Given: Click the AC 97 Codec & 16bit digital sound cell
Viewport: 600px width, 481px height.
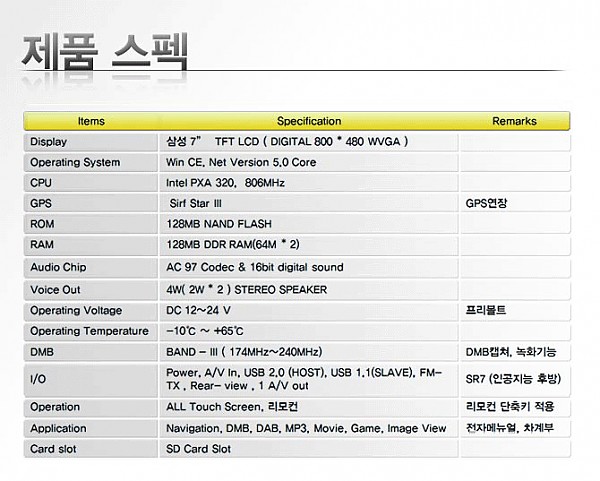Looking at the screenshot, I should (x=308, y=267).
